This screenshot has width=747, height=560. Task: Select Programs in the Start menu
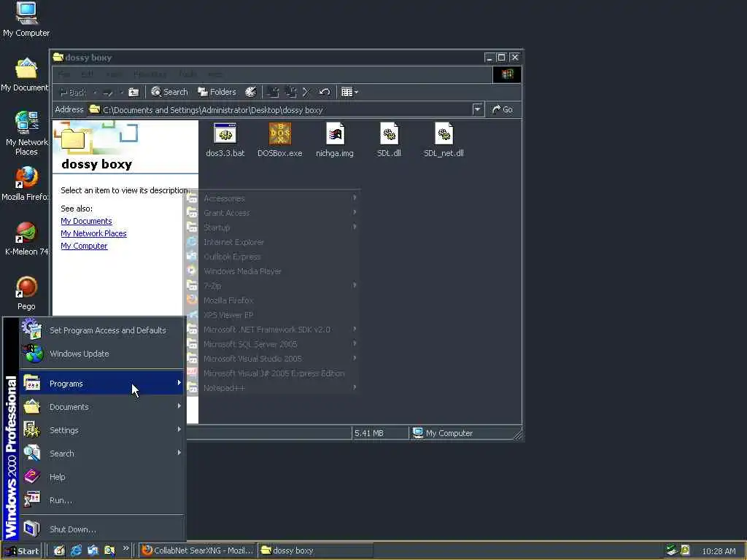point(101,384)
